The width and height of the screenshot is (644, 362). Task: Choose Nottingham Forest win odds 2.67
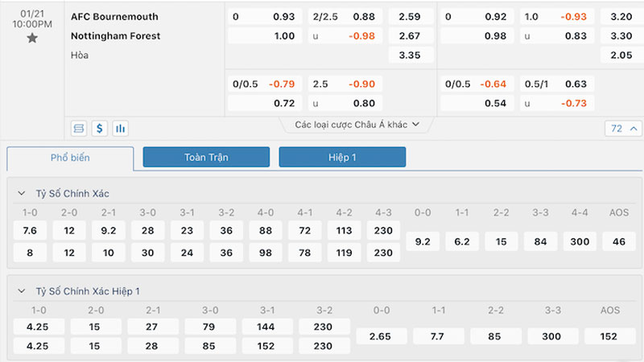point(411,35)
